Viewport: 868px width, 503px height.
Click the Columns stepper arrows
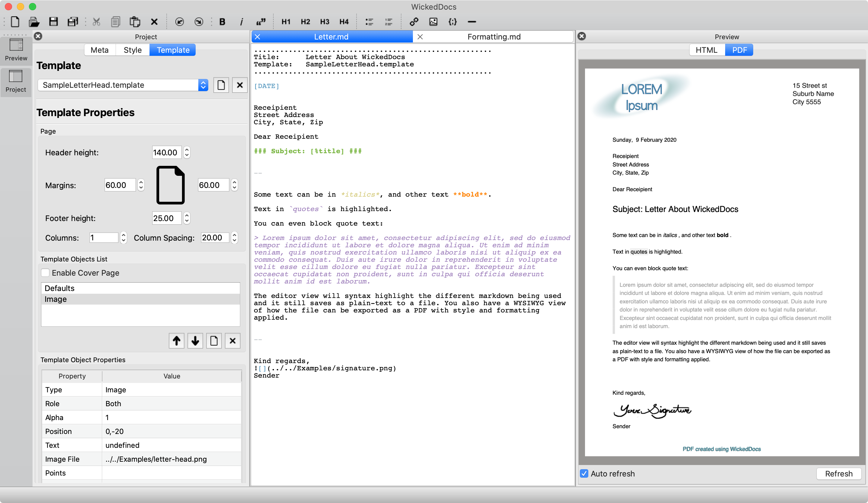tap(124, 238)
